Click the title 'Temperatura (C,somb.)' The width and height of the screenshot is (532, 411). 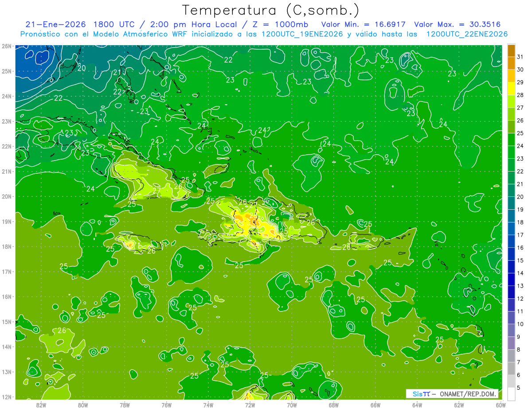pos(270,10)
